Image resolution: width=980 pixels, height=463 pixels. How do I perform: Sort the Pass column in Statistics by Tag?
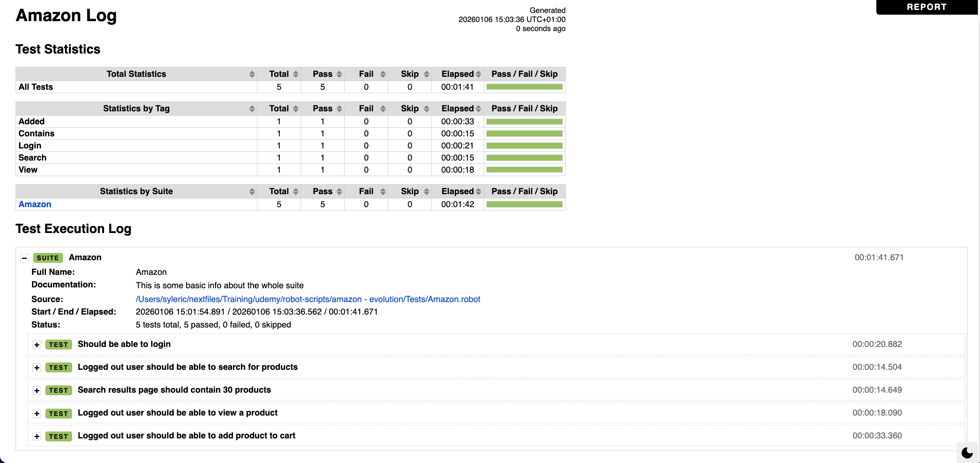[x=339, y=108]
